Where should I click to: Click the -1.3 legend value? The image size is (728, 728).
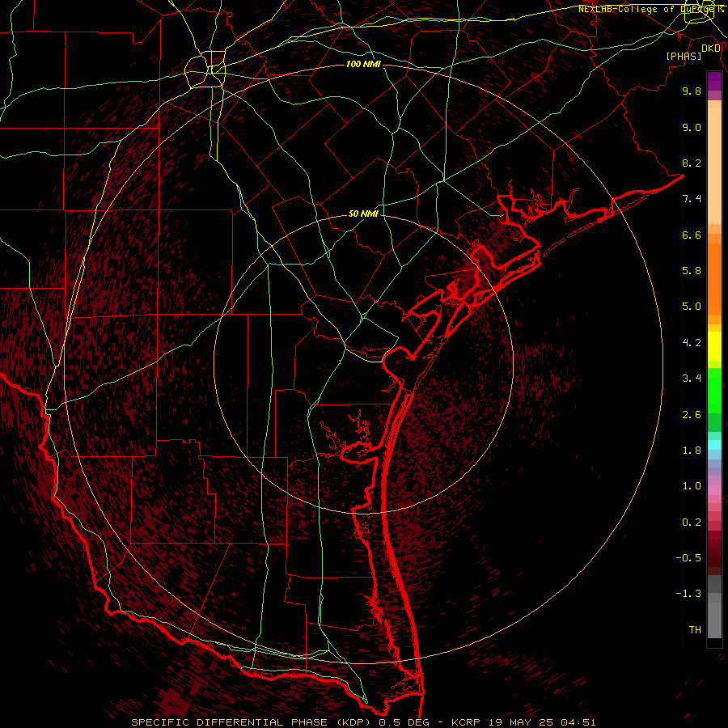coord(688,594)
